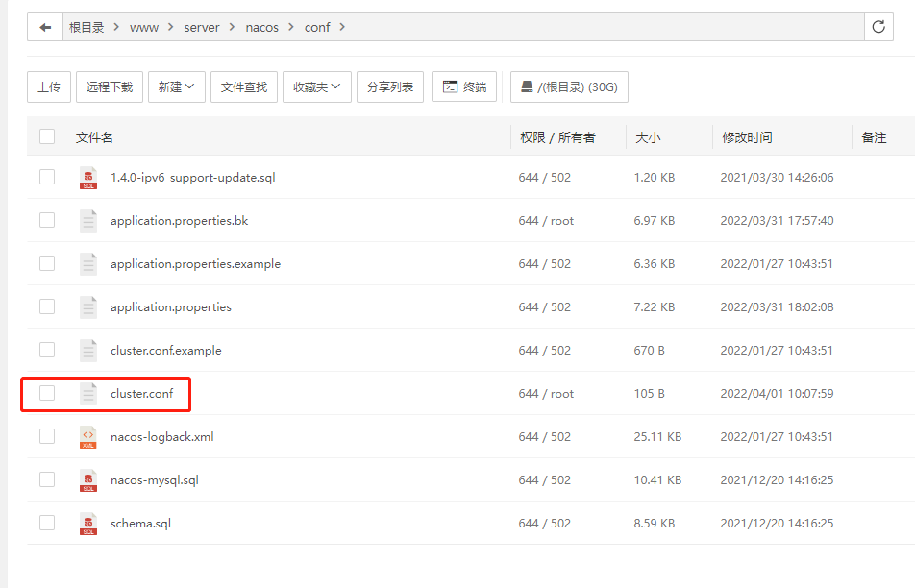Click SQL file icon for 1.4.0-ipv6_support-update.sql
Image resolution: width=915 pixels, height=588 pixels.
click(88, 178)
